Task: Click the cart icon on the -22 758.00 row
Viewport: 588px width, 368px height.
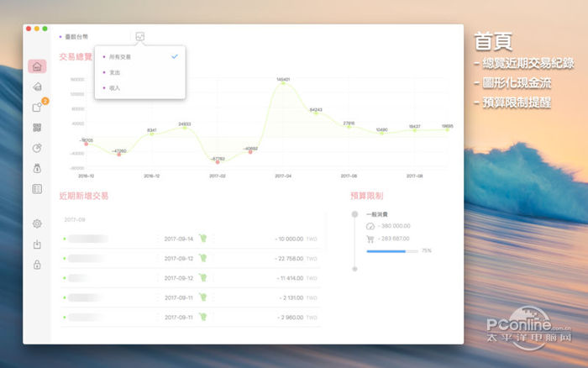Action: pyautogui.click(x=203, y=258)
